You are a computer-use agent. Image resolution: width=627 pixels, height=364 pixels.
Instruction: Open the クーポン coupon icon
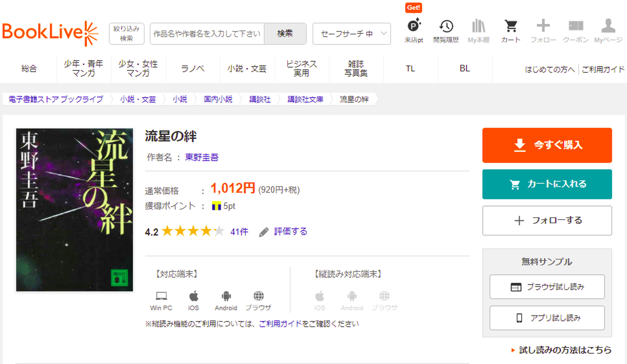coord(576,31)
